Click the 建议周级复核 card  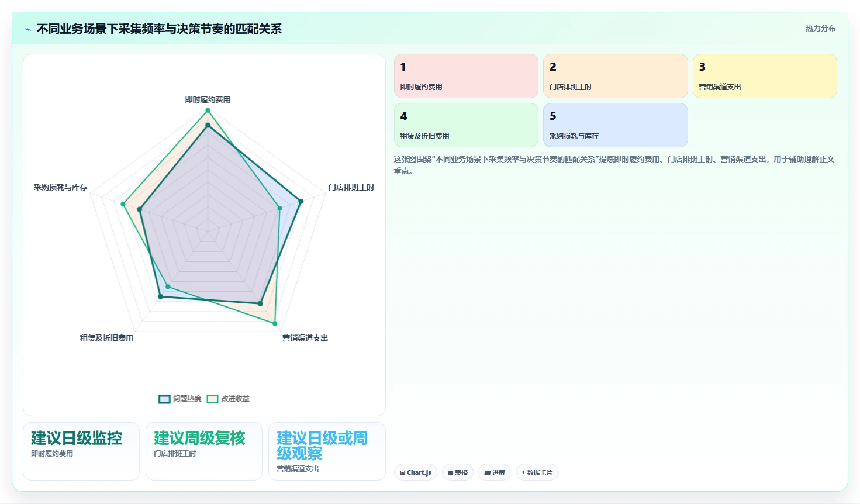(x=204, y=451)
